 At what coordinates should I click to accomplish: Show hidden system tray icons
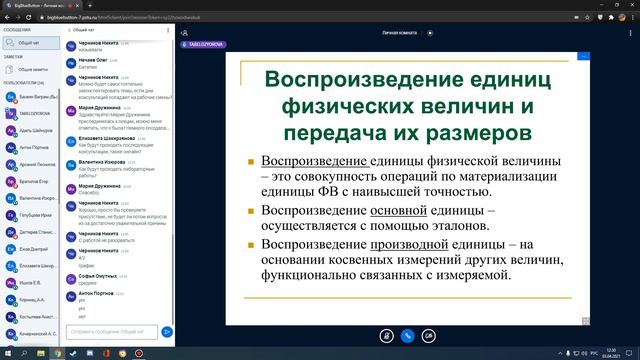point(560,353)
